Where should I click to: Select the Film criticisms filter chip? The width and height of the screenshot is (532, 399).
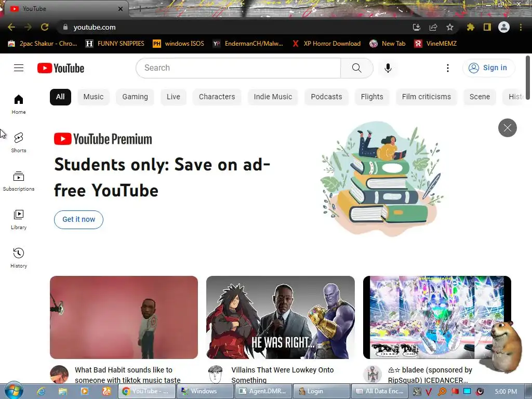pyautogui.click(x=426, y=97)
